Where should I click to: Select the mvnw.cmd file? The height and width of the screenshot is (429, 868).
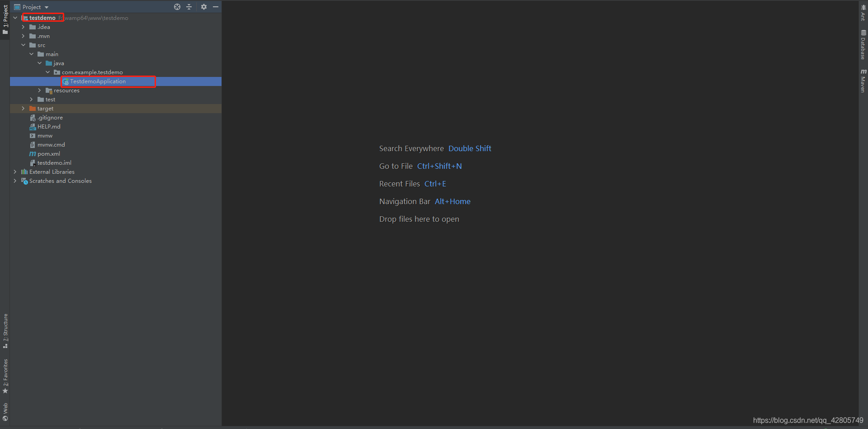pyautogui.click(x=116, y=144)
